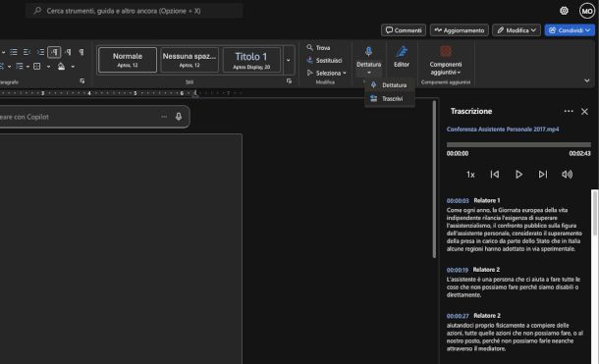599x364 pixels.
Task: Open Componenti aggiuntivi dropdown
Action: (446, 61)
